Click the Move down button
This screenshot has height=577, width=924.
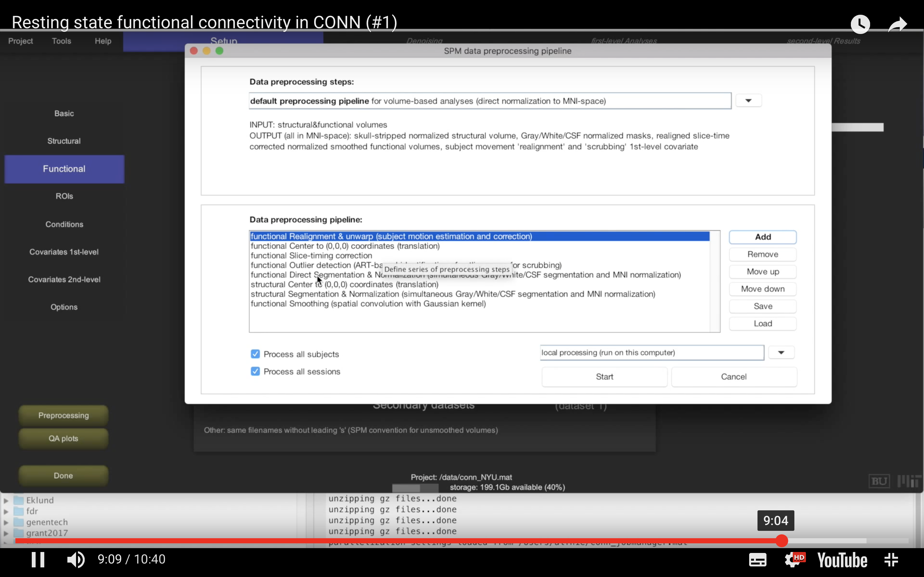(763, 289)
